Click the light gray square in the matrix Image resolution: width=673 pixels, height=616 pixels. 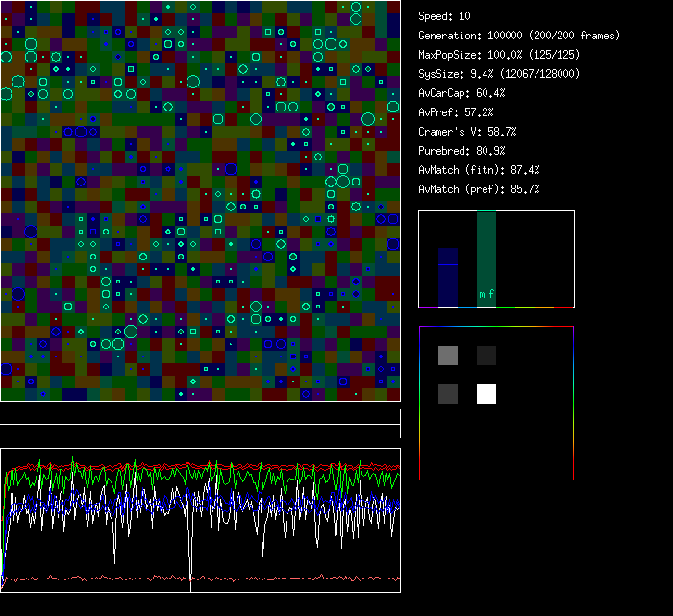(448, 356)
